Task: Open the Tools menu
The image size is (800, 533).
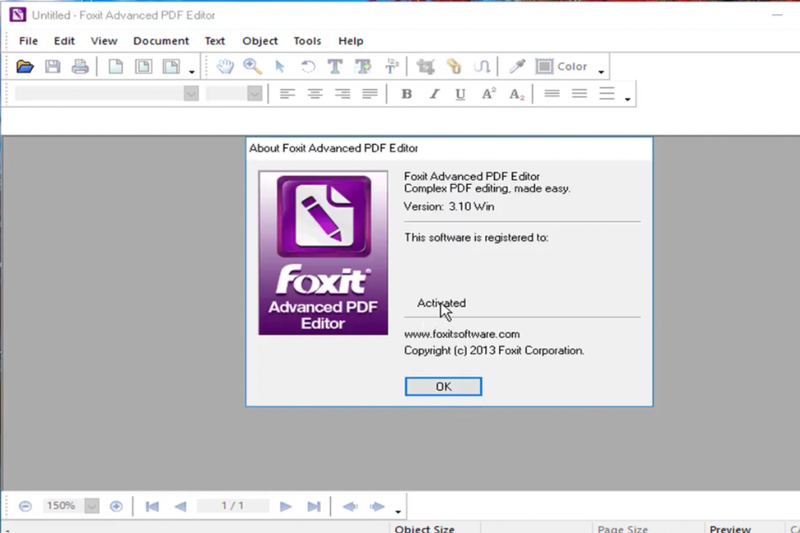Action: 307,41
